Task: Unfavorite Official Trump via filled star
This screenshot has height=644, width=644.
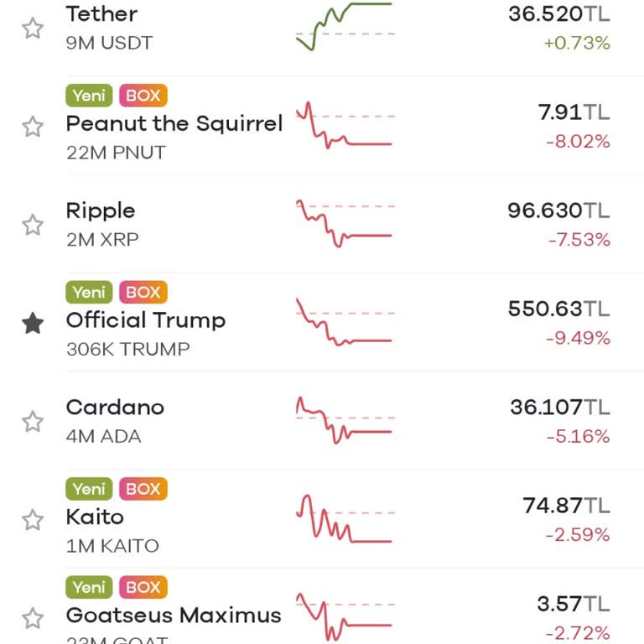Action: (33, 323)
